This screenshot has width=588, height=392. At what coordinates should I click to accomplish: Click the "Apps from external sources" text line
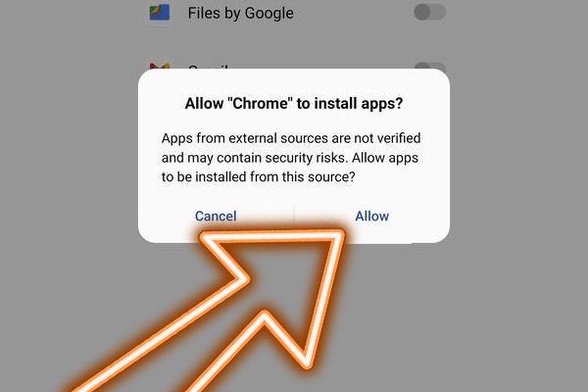tap(291, 138)
